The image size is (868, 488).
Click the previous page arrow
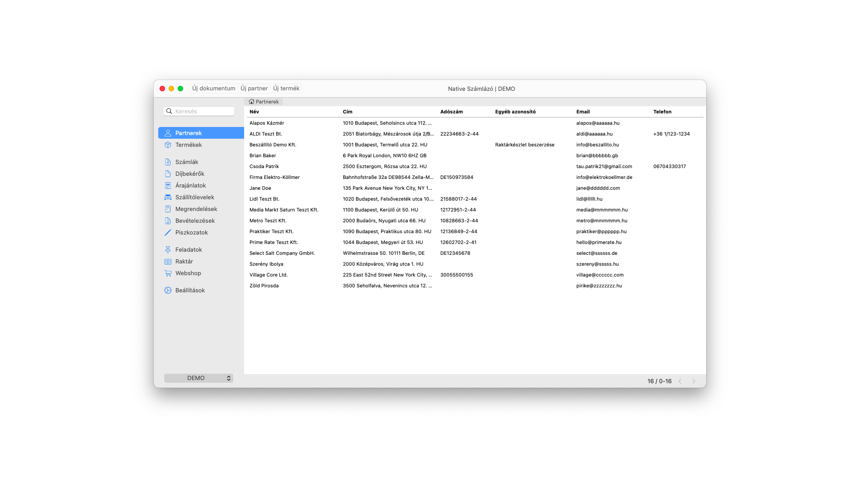pyautogui.click(x=680, y=381)
